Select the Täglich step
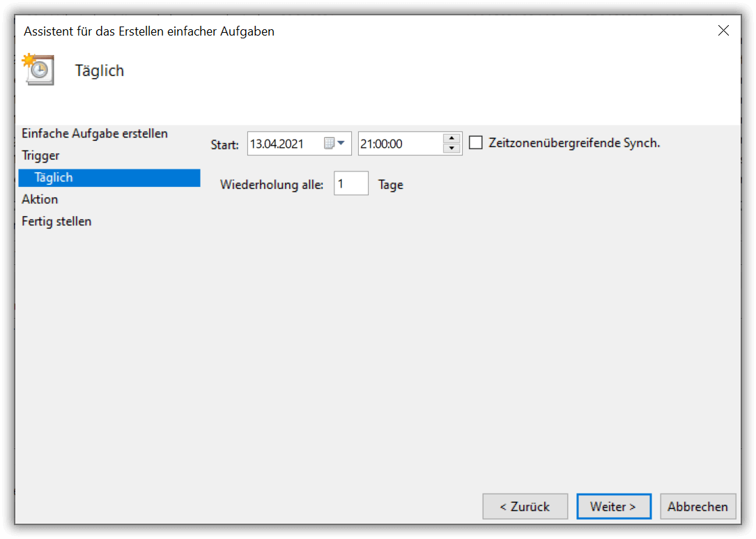The width and height of the screenshot is (756, 539). tap(109, 178)
